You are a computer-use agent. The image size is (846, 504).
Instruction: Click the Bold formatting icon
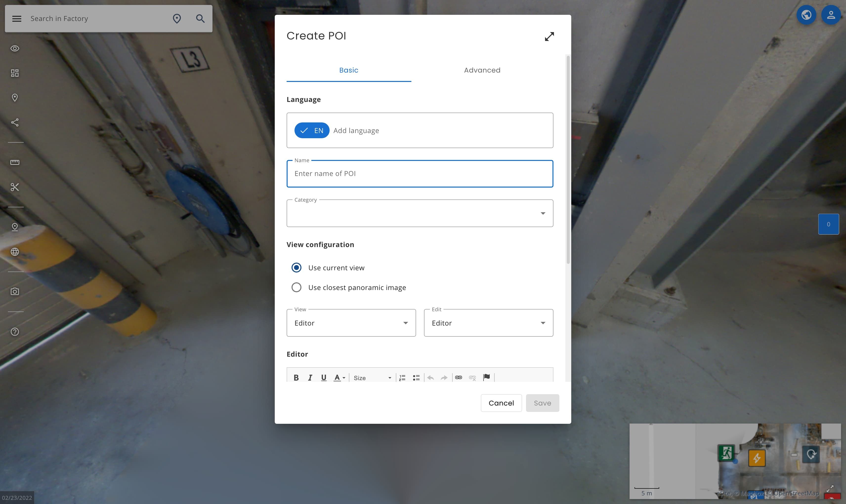coord(296,377)
